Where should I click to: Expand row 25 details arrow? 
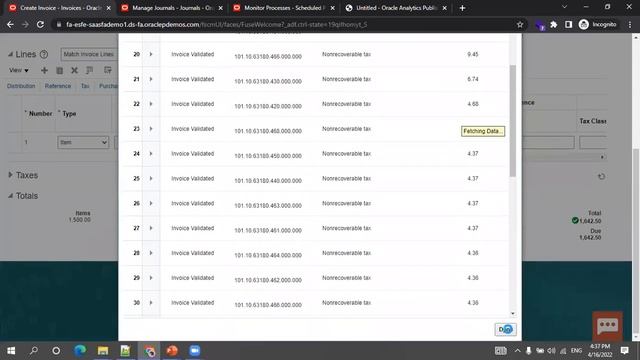[x=151, y=179]
